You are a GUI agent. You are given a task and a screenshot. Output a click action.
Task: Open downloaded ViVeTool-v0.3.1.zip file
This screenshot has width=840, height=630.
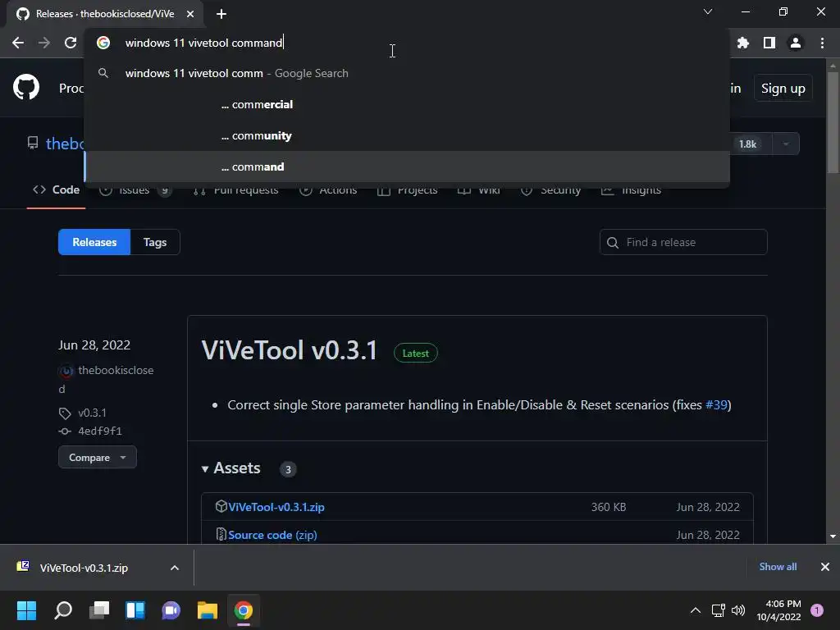[x=84, y=568]
